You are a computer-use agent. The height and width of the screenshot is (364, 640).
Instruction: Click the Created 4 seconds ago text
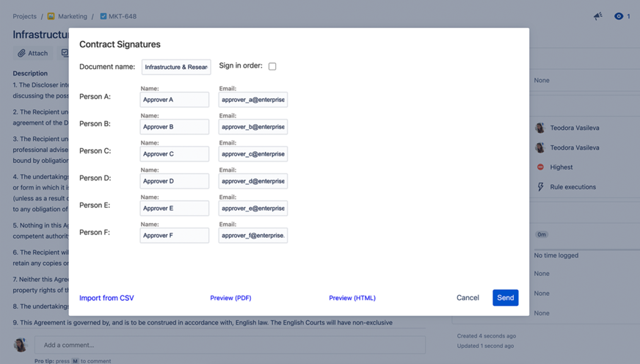pos(487,336)
